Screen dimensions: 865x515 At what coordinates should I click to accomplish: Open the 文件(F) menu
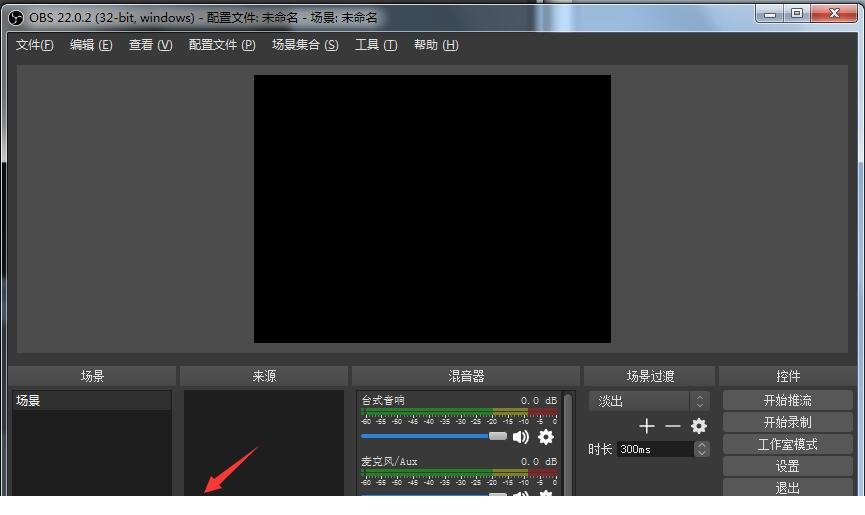pos(34,45)
